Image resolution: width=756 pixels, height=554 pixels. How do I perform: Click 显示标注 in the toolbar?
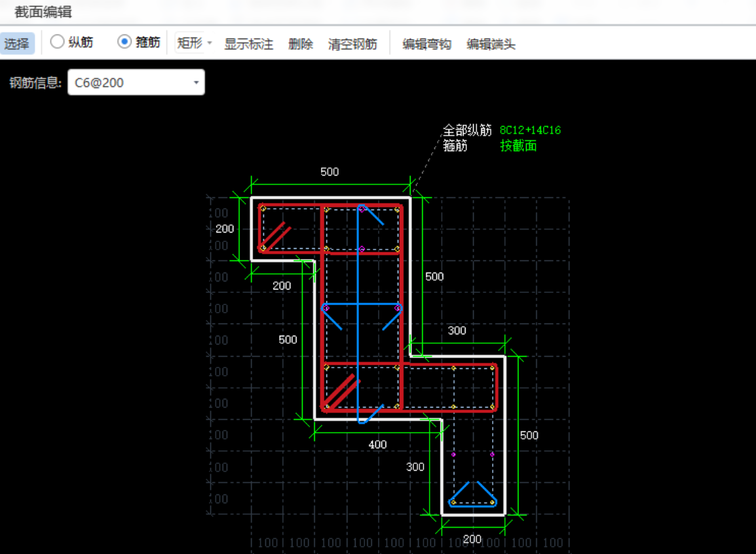[249, 44]
